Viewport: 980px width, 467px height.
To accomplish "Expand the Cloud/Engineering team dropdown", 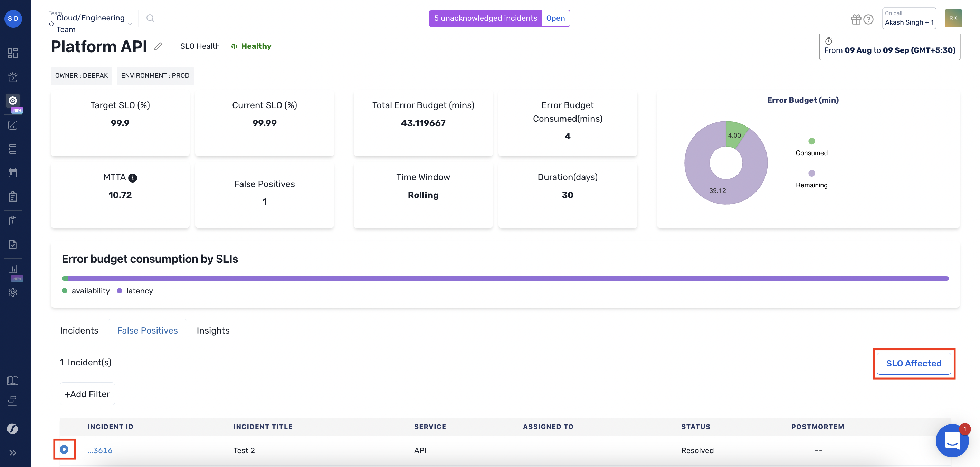I will coord(130,23).
